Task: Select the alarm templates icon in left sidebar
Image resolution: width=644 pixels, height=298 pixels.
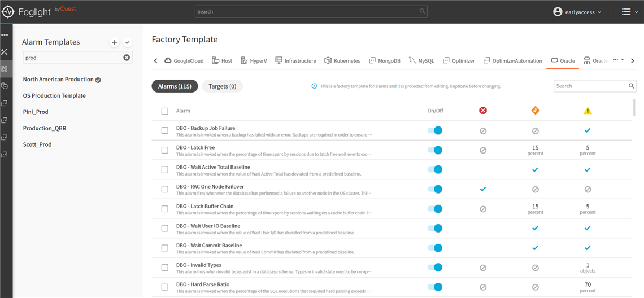Action: tap(5, 68)
